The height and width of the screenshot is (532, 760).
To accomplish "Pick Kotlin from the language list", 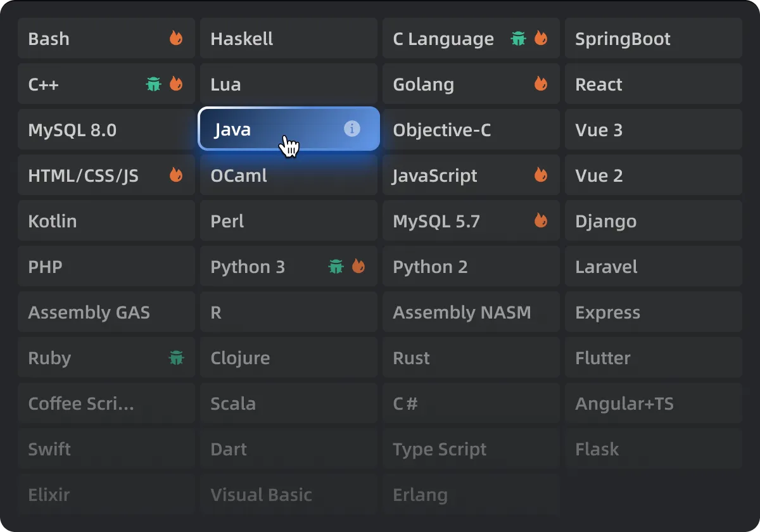I will click(106, 221).
